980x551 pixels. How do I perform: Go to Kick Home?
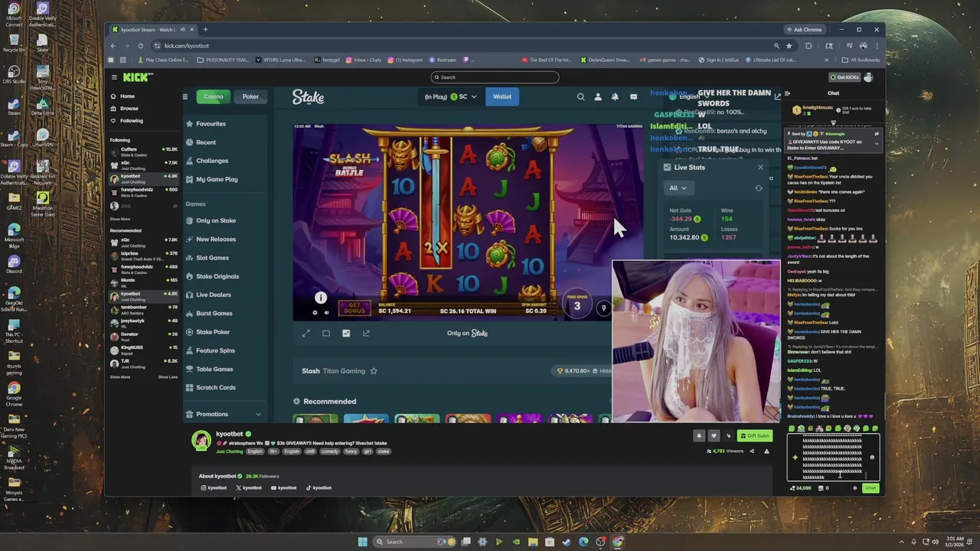pyautogui.click(x=122, y=96)
